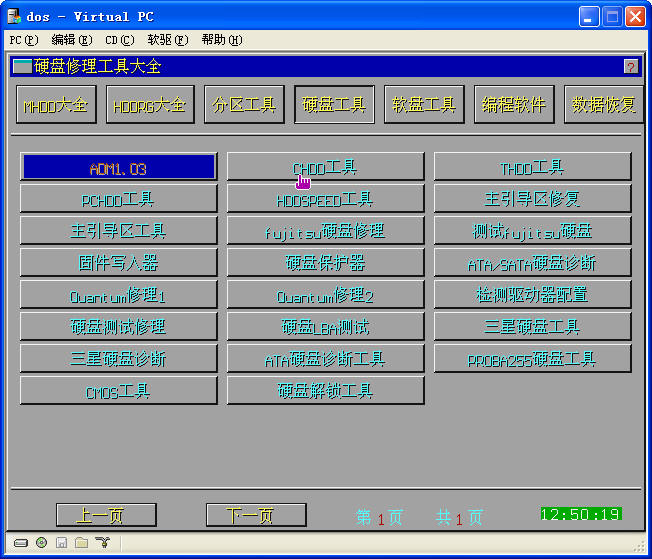Click the 共1页 total pages text
Viewport: 652px width, 559px height.
point(459,517)
